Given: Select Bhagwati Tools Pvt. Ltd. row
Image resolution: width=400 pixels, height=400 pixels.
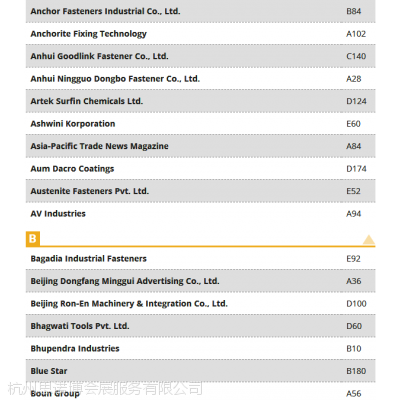Looking at the screenshot, I should pos(200,326).
